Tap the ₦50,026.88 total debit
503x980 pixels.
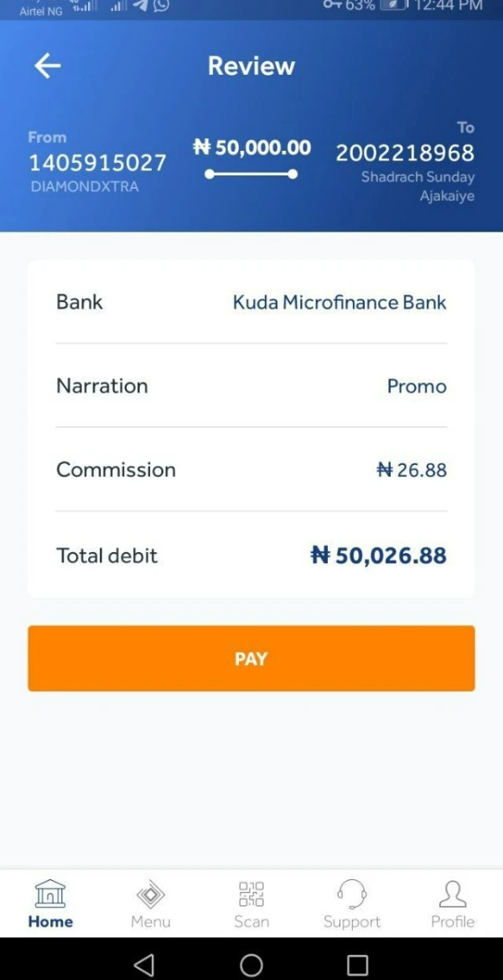tap(378, 555)
